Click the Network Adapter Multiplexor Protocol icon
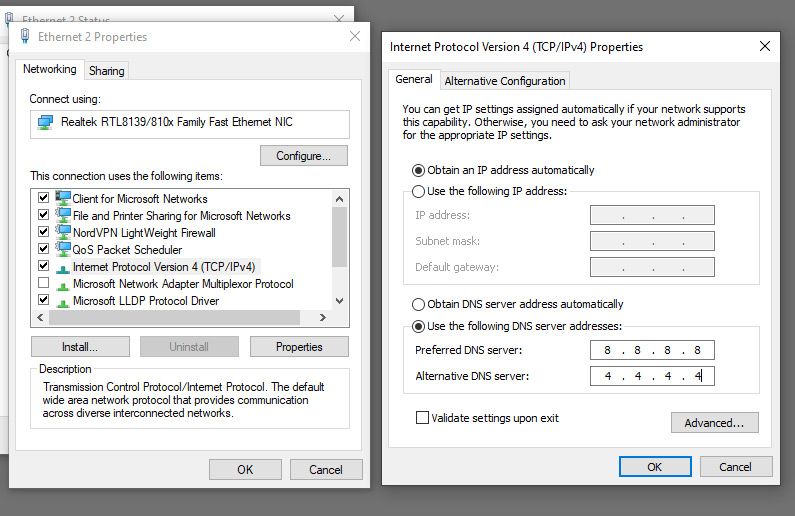Viewport: 795px width, 516px height. [63, 284]
